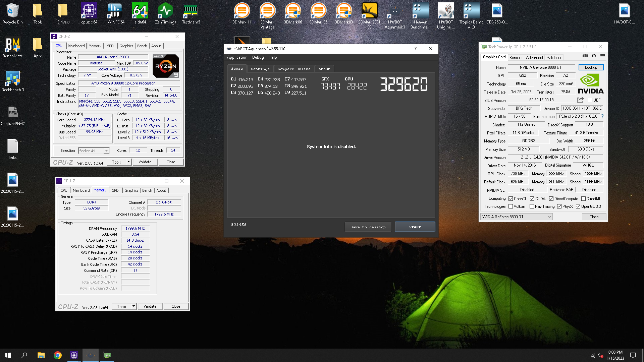Viewport: 644px width, 362px height.
Task: Click Close in the Memory CPU-Z window
Action: click(176, 306)
